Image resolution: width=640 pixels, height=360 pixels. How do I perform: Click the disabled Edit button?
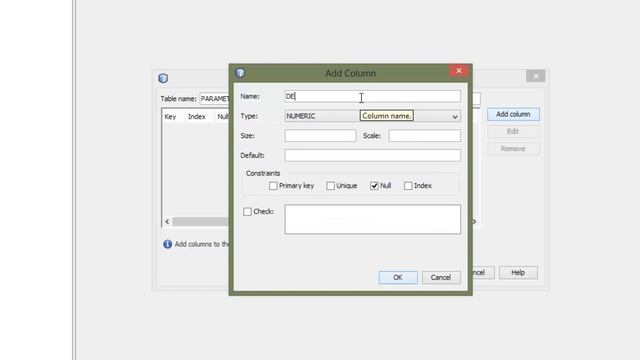(513, 131)
